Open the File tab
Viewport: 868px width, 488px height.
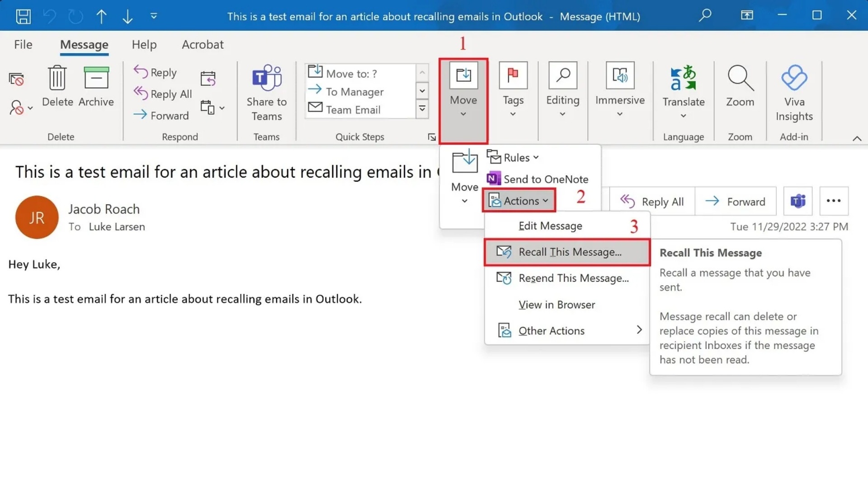23,44
